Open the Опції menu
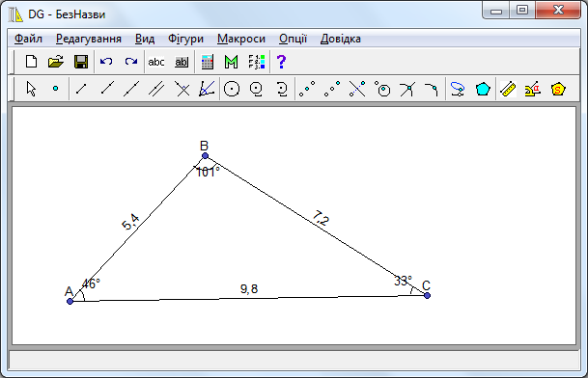Image resolution: width=588 pixels, height=378 pixels. (x=293, y=39)
